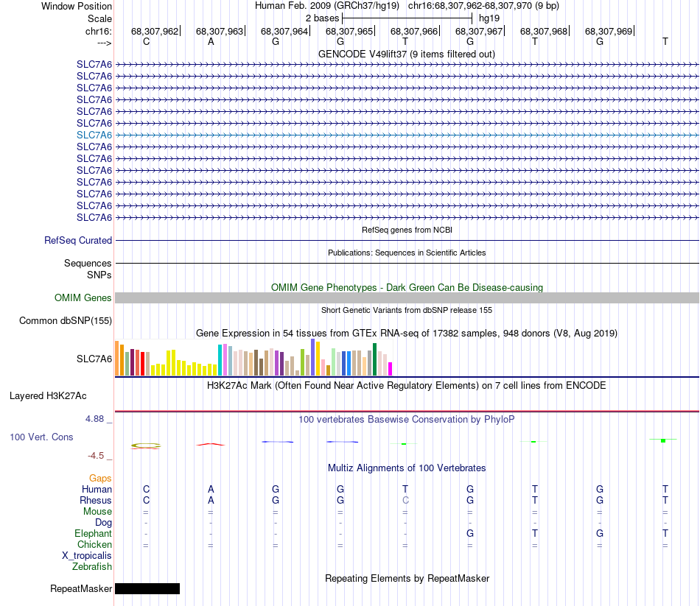This screenshot has height=606, width=700.
Task: Click the chr16:68,307,962-68,307,970 (9 bp) range text
Action: coord(483,6)
